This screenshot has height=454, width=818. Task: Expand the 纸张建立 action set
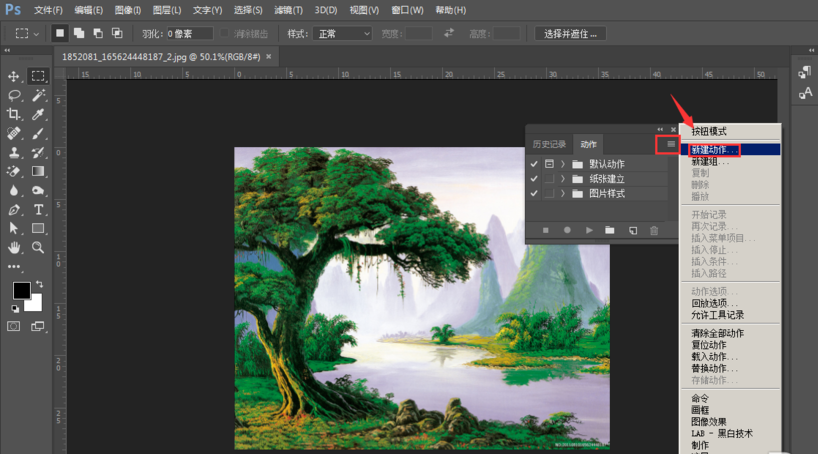[563, 178]
